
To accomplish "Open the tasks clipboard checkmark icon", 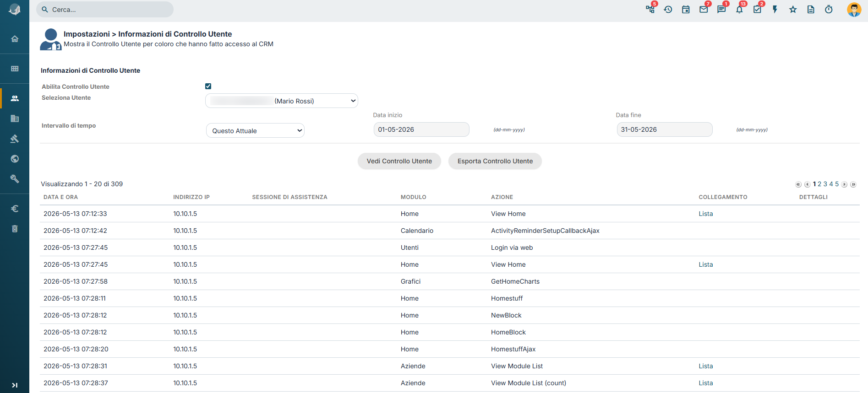I will point(757,10).
